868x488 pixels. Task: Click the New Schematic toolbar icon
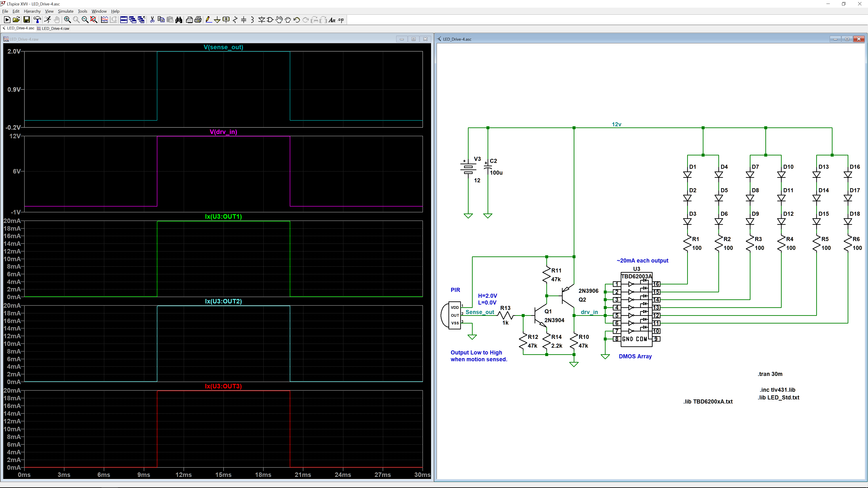click(7, 20)
